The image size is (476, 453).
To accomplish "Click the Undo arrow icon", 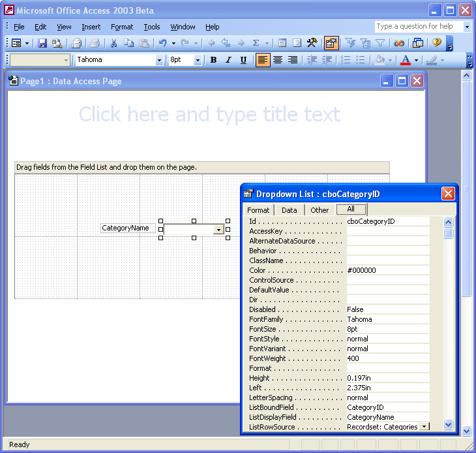I will (x=162, y=43).
